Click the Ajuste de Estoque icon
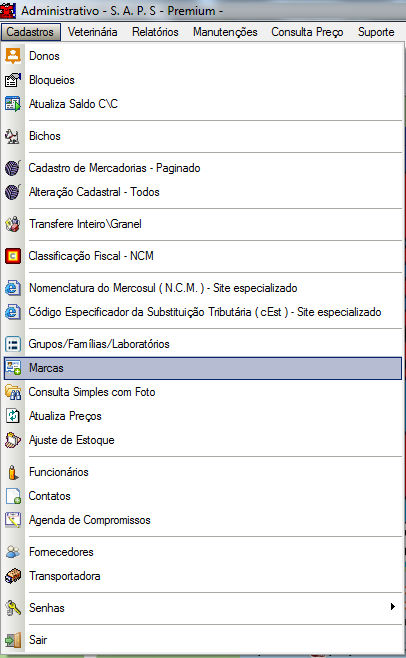 pyautogui.click(x=13, y=440)
